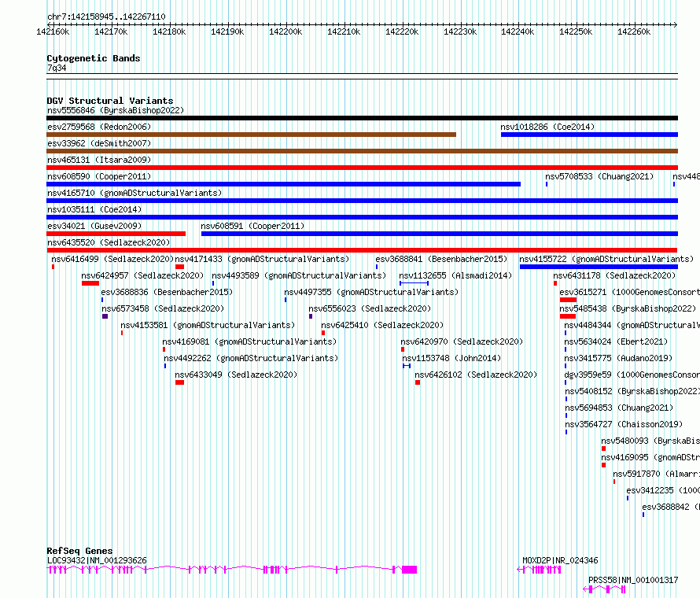Click the MOXD2P gene exon structure
Viewport: 700px width, 598px height.
[539, 570]
